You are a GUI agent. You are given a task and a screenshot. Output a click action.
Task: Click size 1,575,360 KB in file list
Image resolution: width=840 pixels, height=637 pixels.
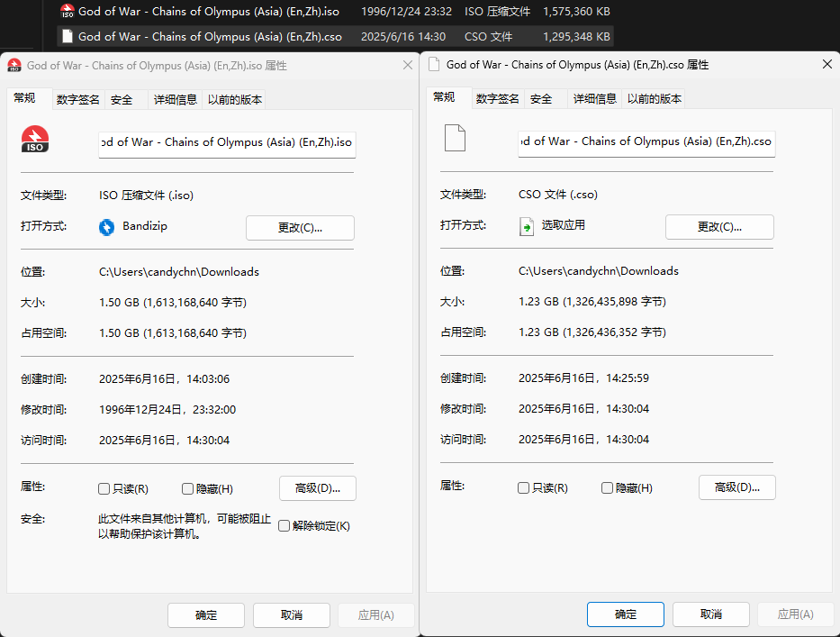(x=576, y=11)
